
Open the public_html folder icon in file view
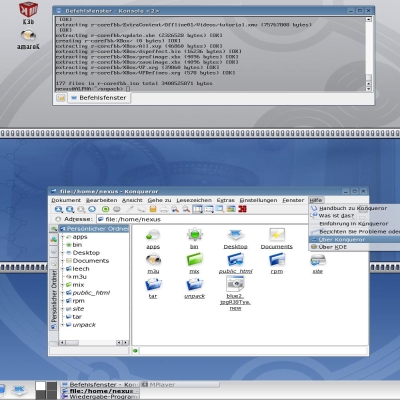tap(236, 260)
